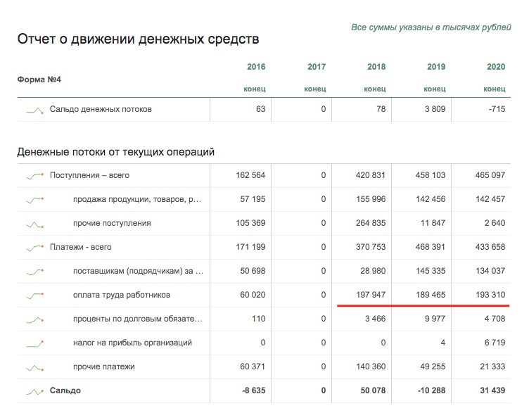Select the row label Платежи - всего
Image resolution: width=529 pixels, height=420 pixels.
click(81, 247)
